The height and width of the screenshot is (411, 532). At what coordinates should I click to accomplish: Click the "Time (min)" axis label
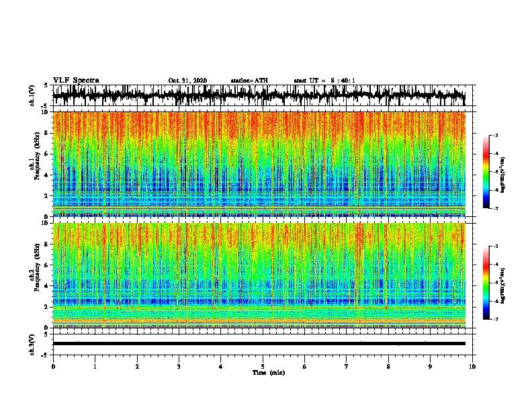click(x=269, y=373)
